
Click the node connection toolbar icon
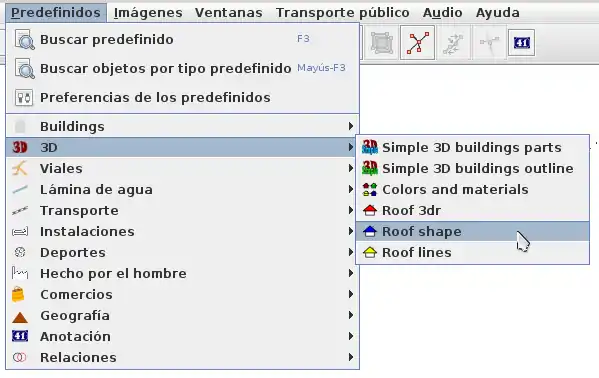click(x=418, y=42)
